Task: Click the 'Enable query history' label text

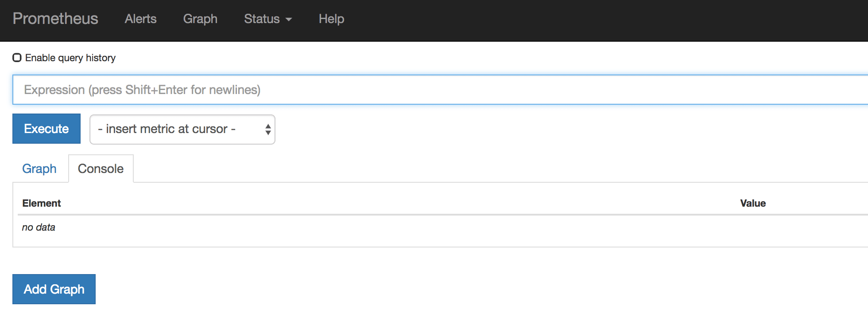Action: (70, 58)
